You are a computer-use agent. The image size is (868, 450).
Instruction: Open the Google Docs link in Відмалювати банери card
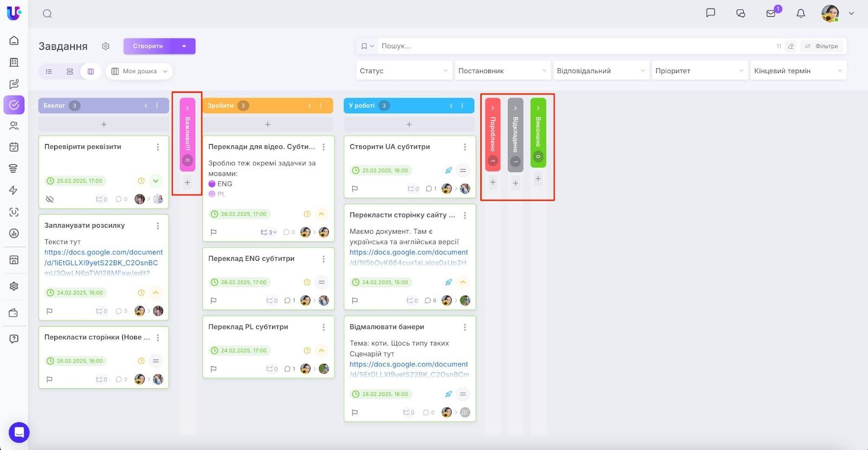coord(409,369)
